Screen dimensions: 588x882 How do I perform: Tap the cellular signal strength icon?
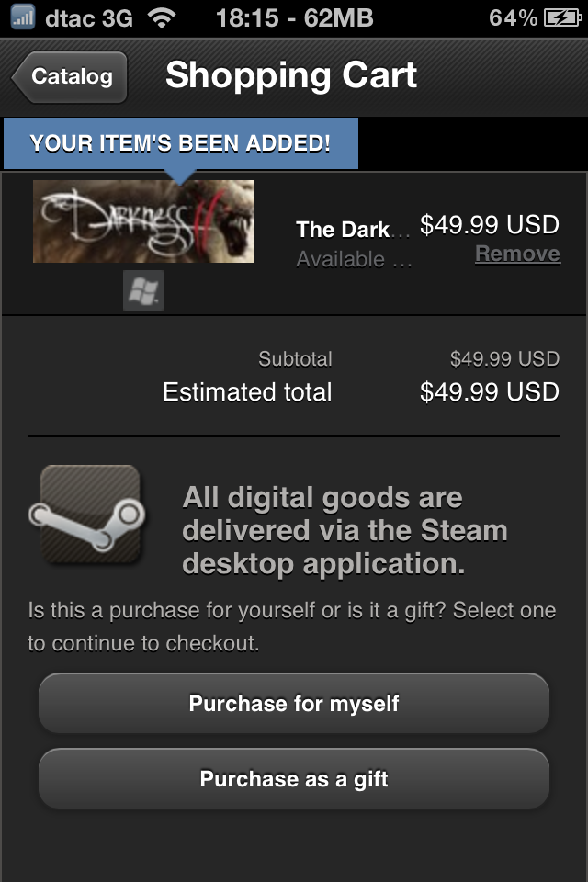click(x=22, y=17)
